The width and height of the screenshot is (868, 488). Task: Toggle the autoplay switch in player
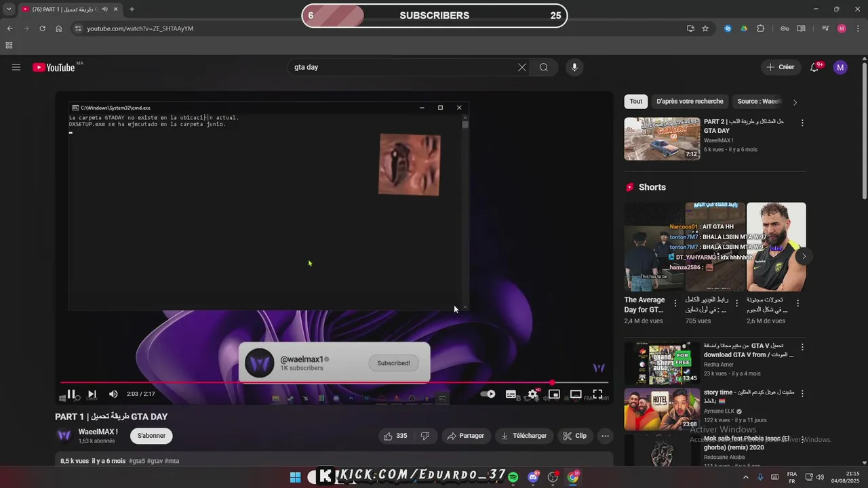tap(488, 394)
